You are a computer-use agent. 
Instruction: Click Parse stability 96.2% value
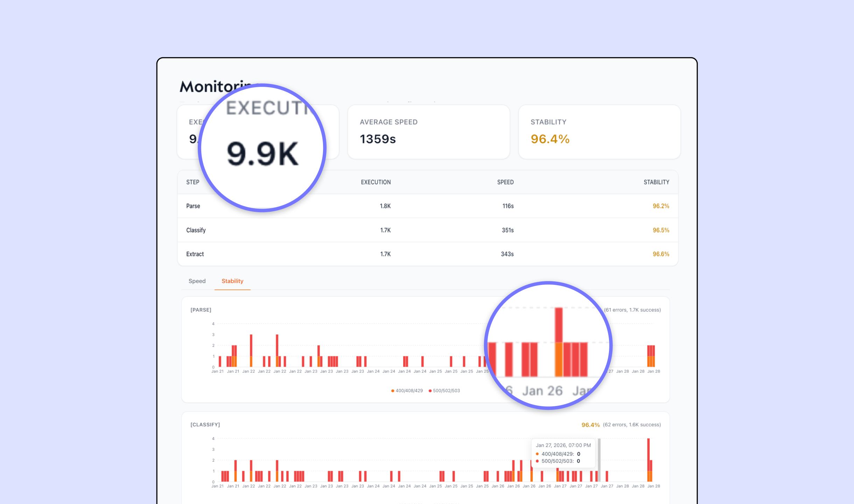[660, 206]
